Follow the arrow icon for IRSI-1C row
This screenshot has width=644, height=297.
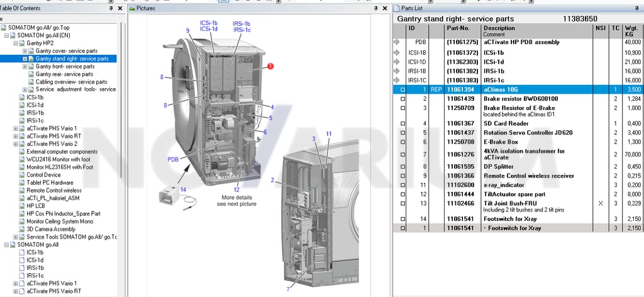pos(397,80)
